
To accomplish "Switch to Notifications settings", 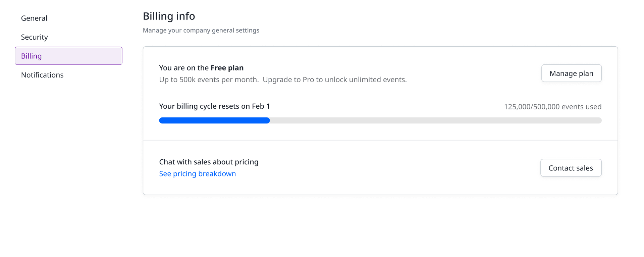I will point(42,75).
